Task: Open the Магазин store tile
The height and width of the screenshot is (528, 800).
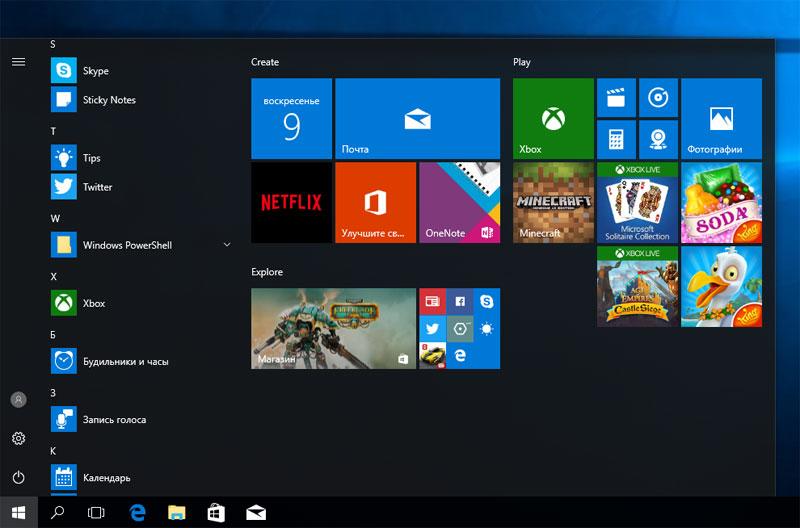Action: click(333, 329)
